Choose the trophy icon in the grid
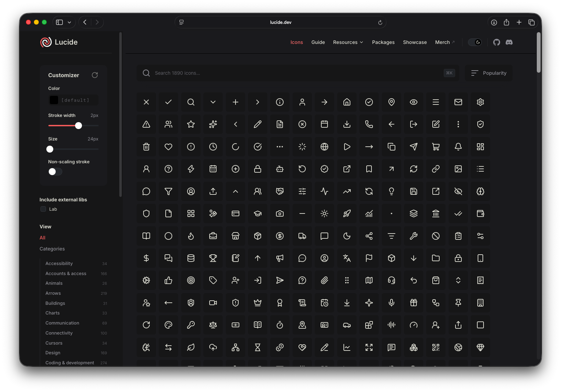This screenshot has width=561, height=392. pos(213,258)
